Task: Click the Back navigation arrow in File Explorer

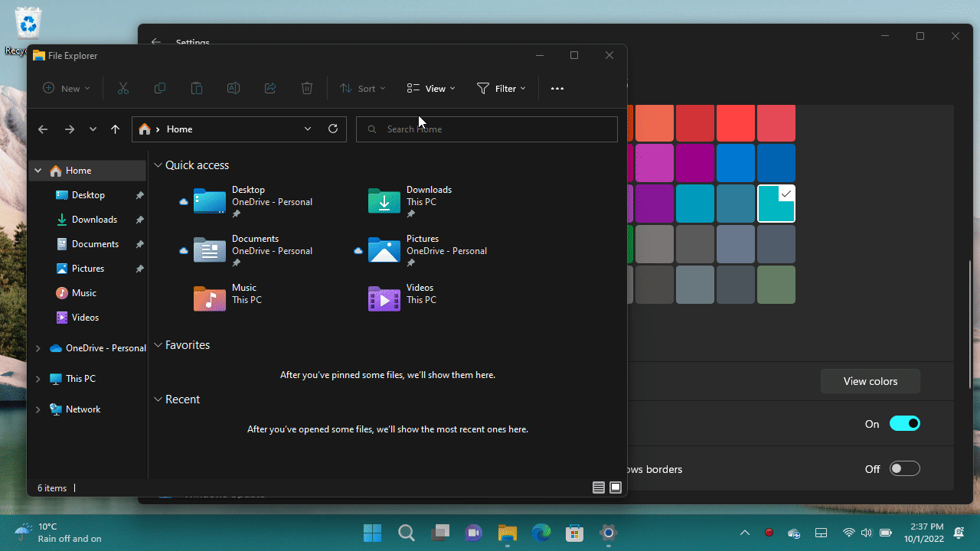Action: pyautogui.click(x=43, y=129)
